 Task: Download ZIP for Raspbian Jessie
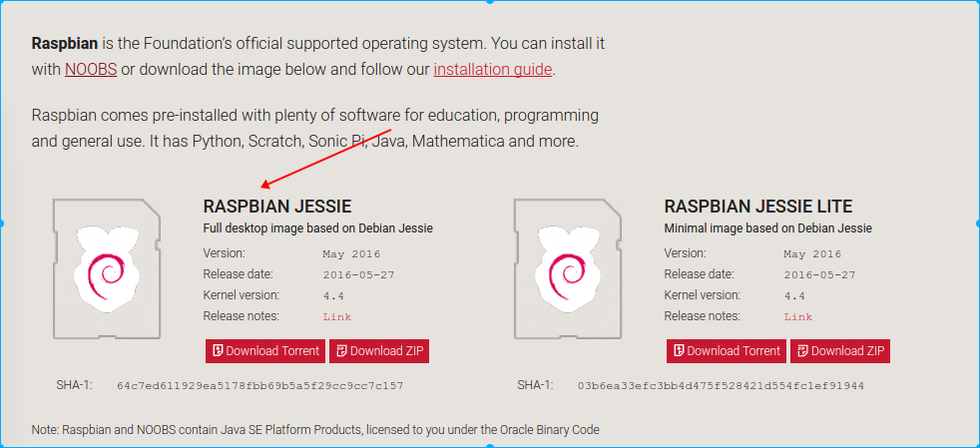[x=379, y=351]
